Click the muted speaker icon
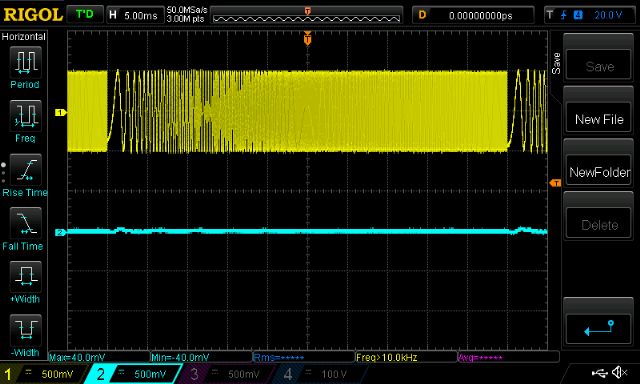The width and height of the screenshot is (640, 384). coord(620,372)
